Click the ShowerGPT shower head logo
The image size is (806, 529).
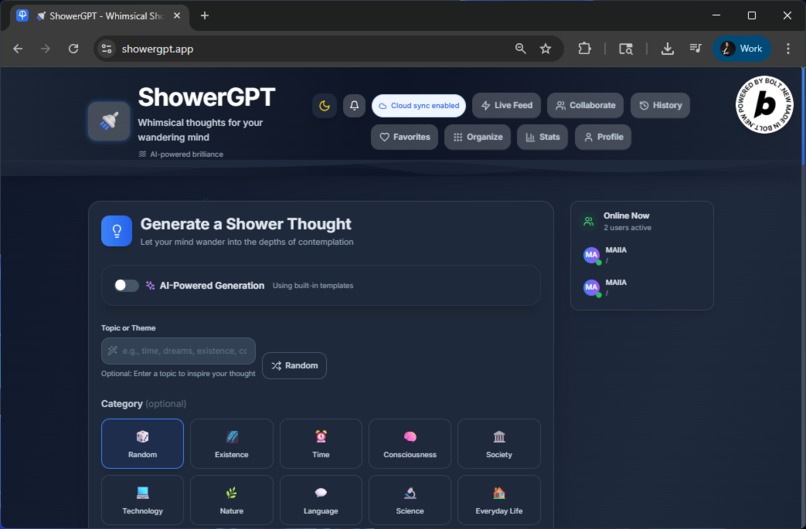(108, 121)
